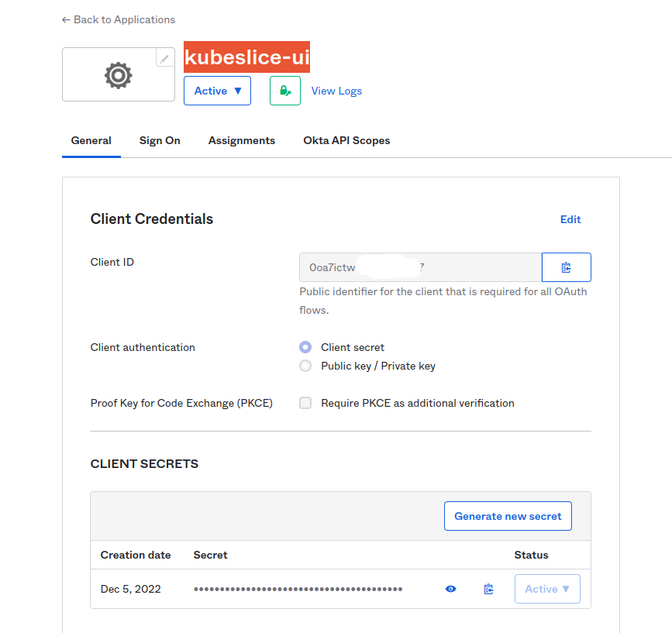Switch to the Sign On tab
672x633 pixels.
(x=160, y=140)
